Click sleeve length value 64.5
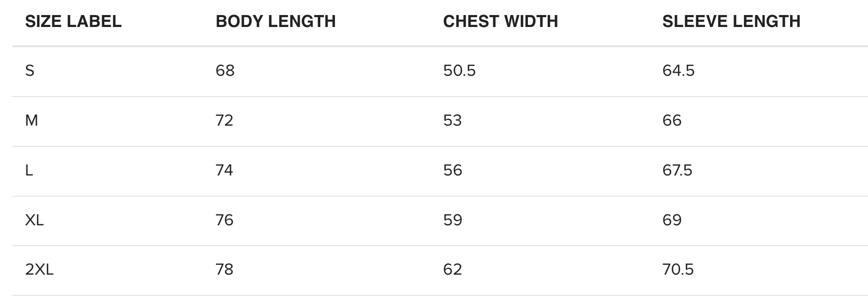The image size is (868, 298). 678,71
